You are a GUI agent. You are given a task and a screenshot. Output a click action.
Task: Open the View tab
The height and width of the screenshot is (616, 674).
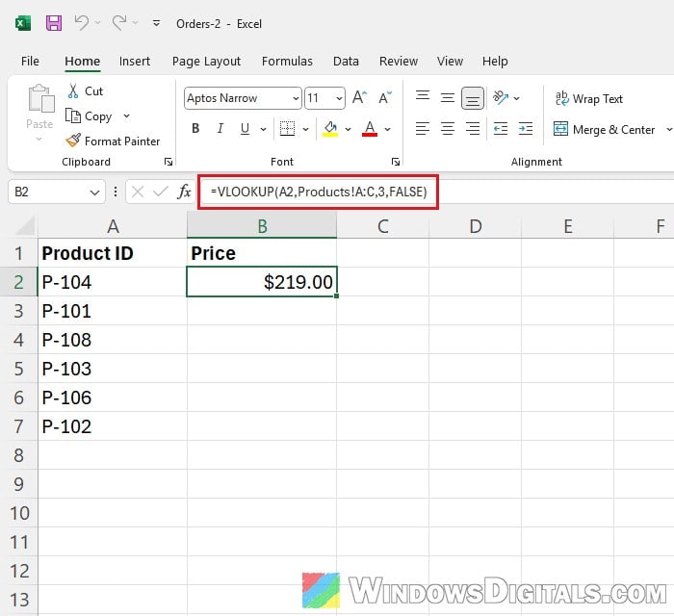pos(450,62)
